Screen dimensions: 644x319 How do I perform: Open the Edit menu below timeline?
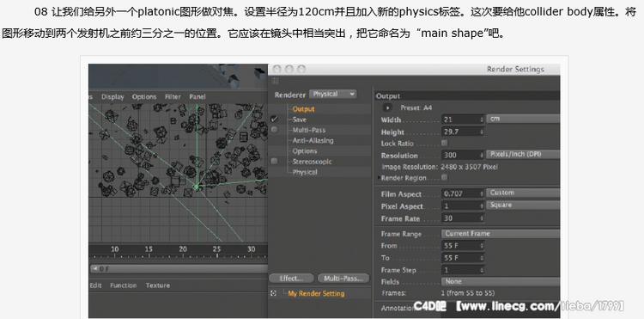tap(95, 285)
